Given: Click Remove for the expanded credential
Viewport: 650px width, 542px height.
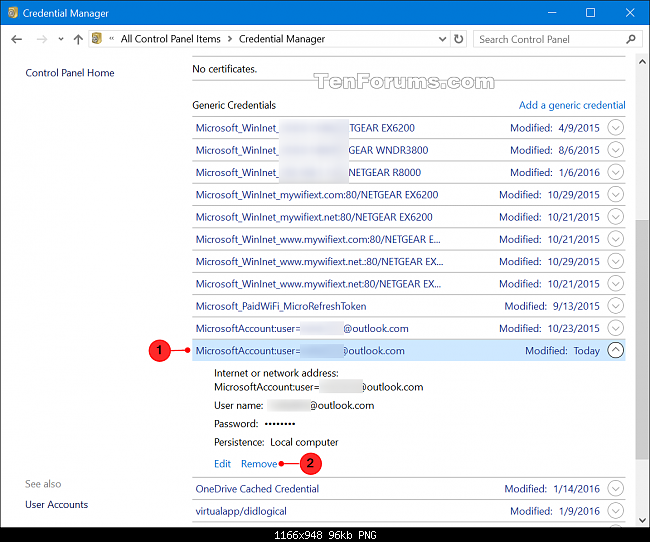Looking at the screenshot, I should pos(259,464).
